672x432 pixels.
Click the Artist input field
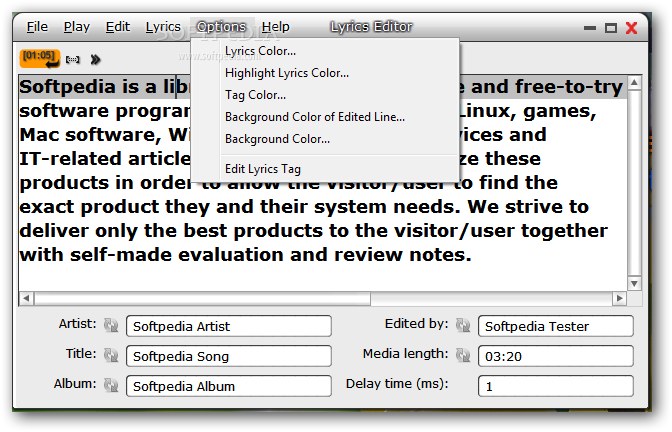coord(229,326)
